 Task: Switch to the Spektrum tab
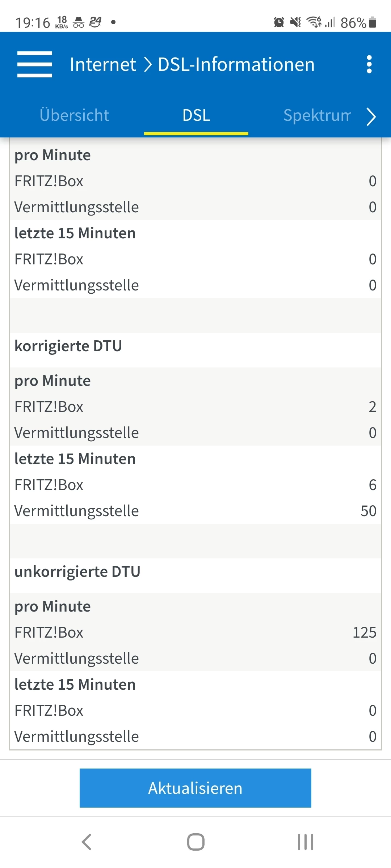(x=317, y=115)
